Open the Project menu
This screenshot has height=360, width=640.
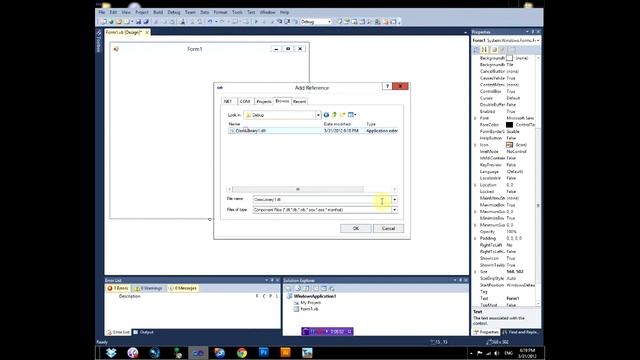click(x=142, y=12)
